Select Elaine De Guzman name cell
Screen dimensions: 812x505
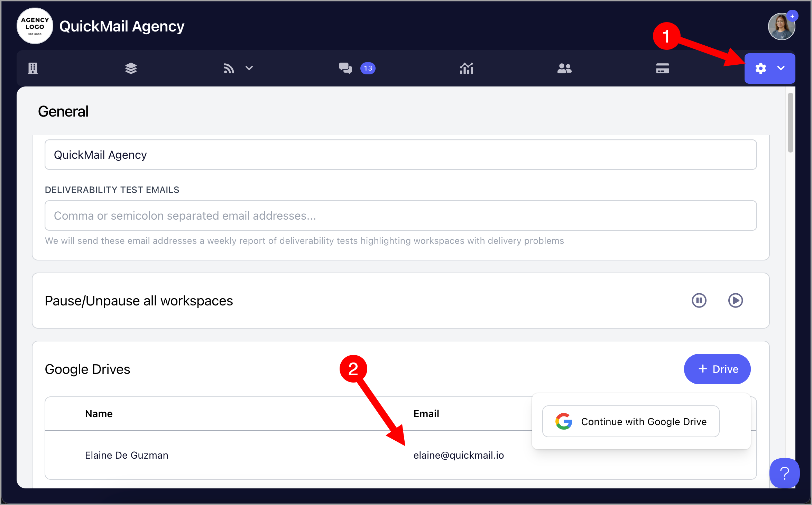(x=127, y=455)
